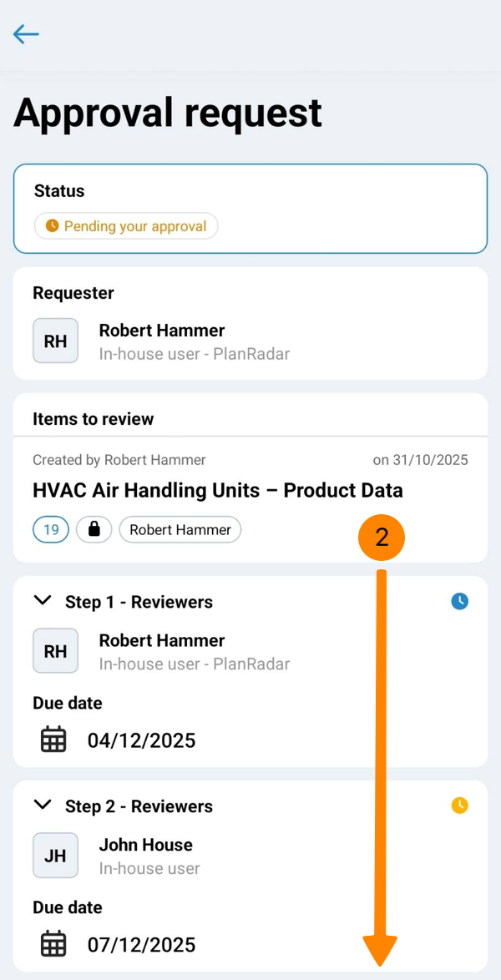Click the yellow clock icon for Step 2
The height and width of the screenshot is (980, 501).
click(459, 806)
